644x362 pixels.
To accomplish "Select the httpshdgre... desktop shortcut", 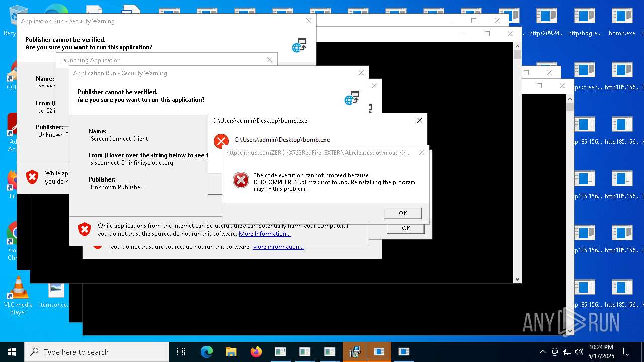I will tap(584, 22).
